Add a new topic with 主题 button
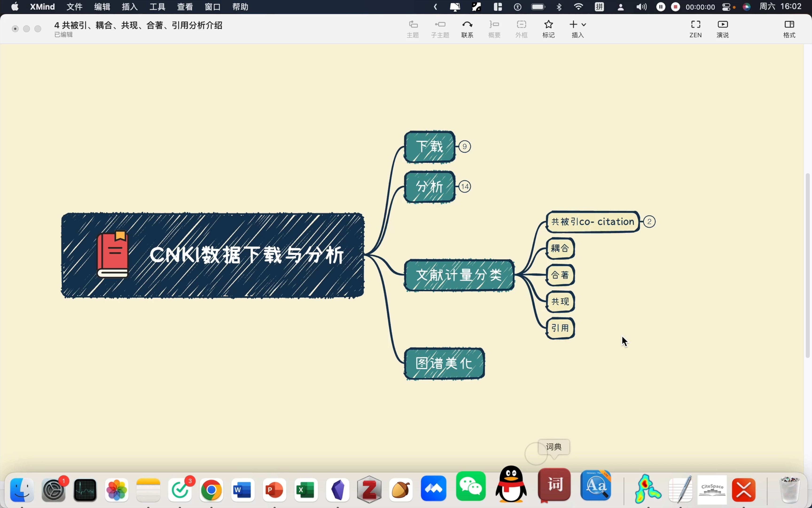Screen dimensions: 812x508 pos(413,29)
